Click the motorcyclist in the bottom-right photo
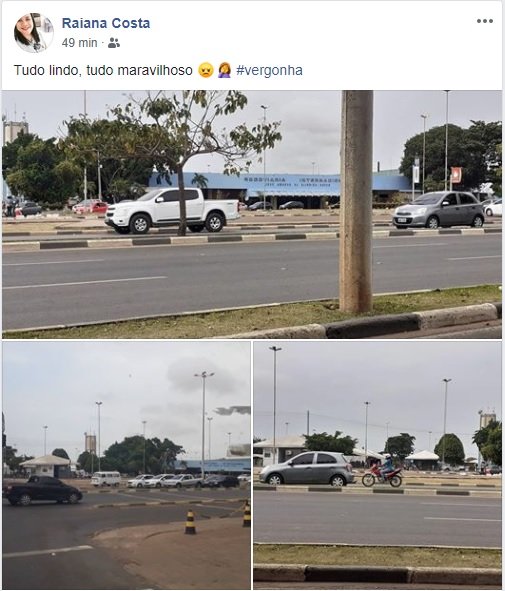Image resolution: width=505 pixels, height=591 pixels. click(383, 472)
